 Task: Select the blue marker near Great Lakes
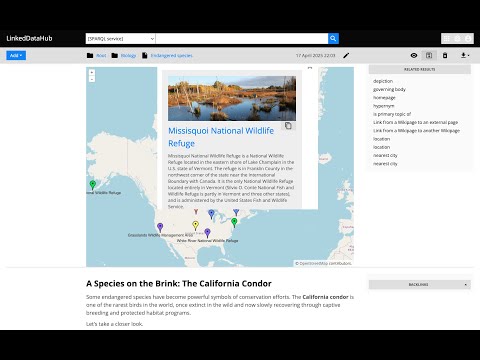[x=211, y=214]
